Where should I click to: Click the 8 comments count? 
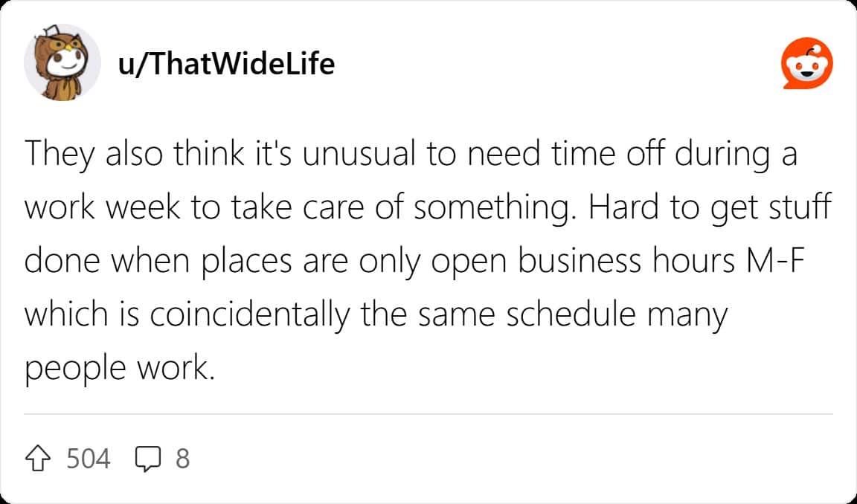[182, 459]
